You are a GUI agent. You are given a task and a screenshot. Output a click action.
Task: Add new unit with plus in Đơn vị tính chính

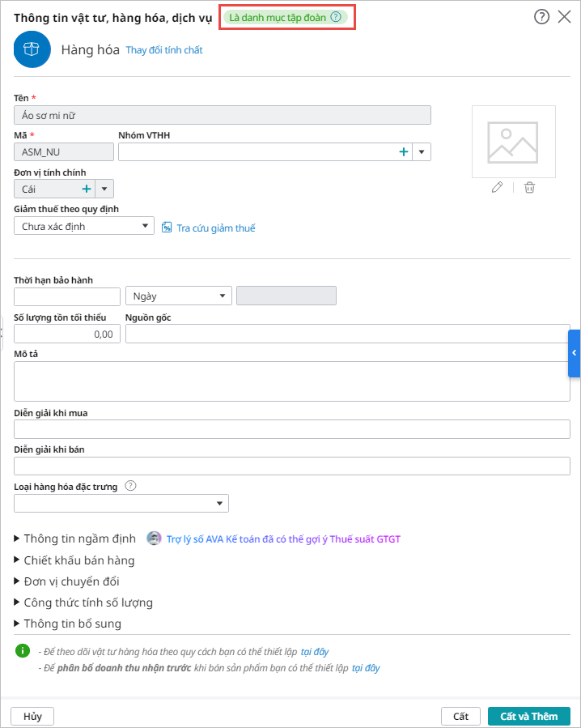pos(86,189)
